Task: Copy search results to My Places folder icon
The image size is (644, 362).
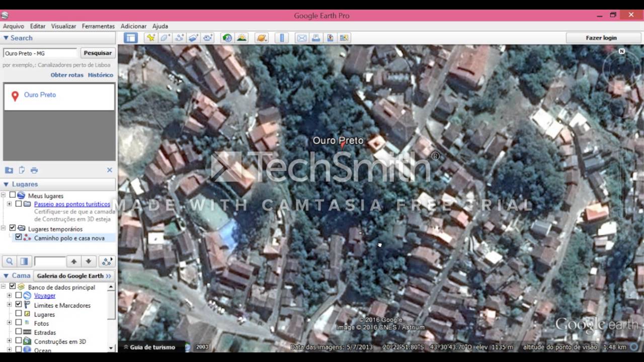Action: 9,170
